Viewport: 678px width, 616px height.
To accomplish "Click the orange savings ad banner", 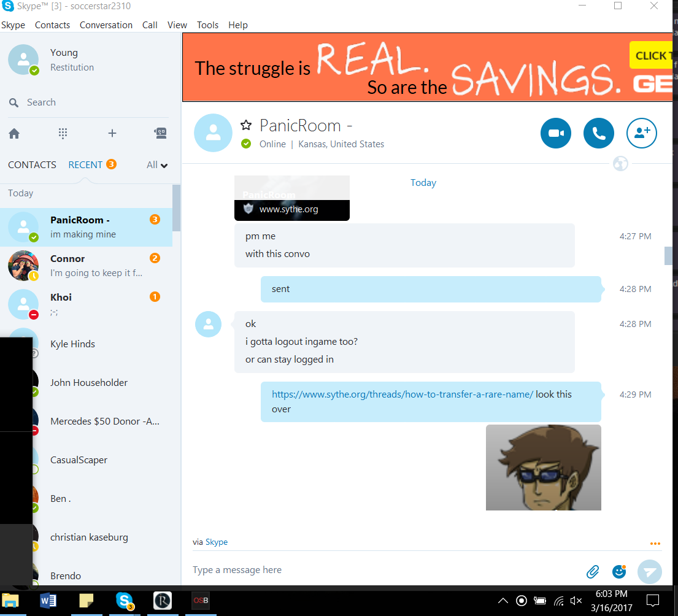I will pos(427,67).
